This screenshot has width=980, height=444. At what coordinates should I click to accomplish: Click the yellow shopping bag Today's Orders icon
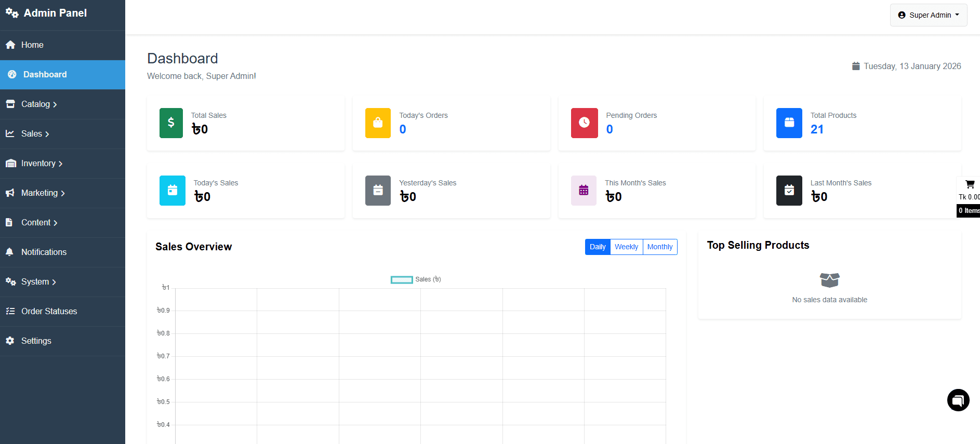point(378,123)
